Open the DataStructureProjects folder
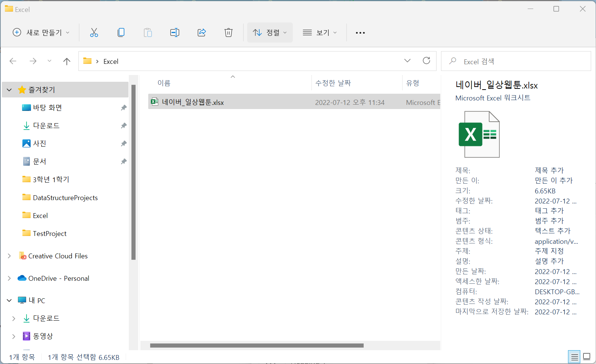Screen dimensions: 596x364 pyautogui.click(x=65, y=198)
